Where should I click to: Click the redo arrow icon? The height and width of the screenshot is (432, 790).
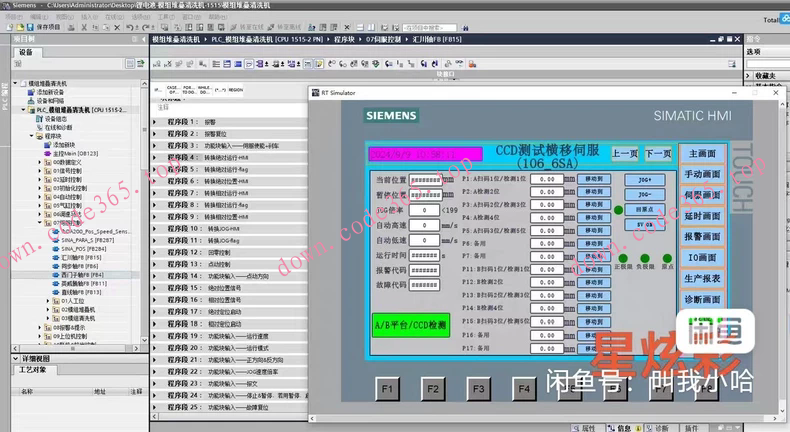click(147, 27)
